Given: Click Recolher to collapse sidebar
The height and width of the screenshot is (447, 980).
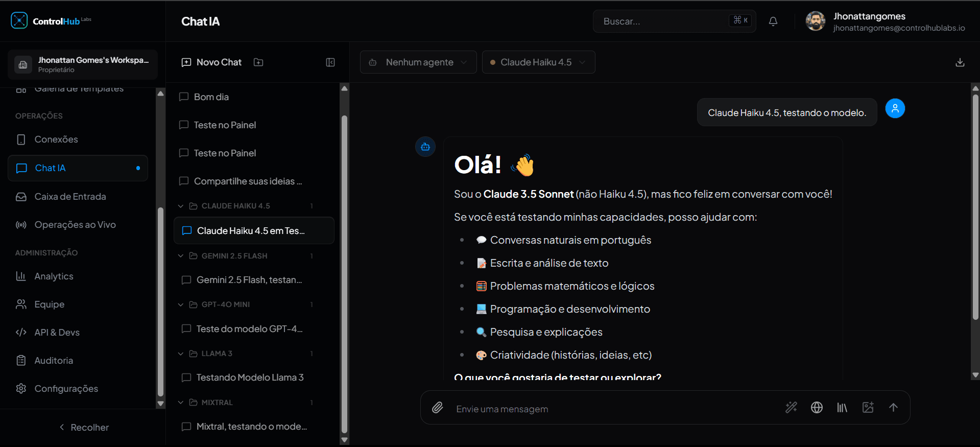Looking at the screenshot, I should point(84,428).
